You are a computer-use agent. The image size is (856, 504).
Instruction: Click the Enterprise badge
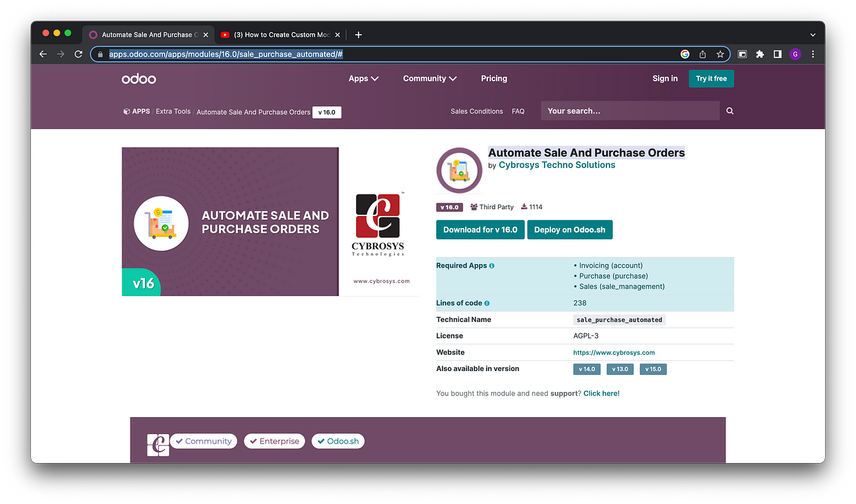(x=274, y=442)
